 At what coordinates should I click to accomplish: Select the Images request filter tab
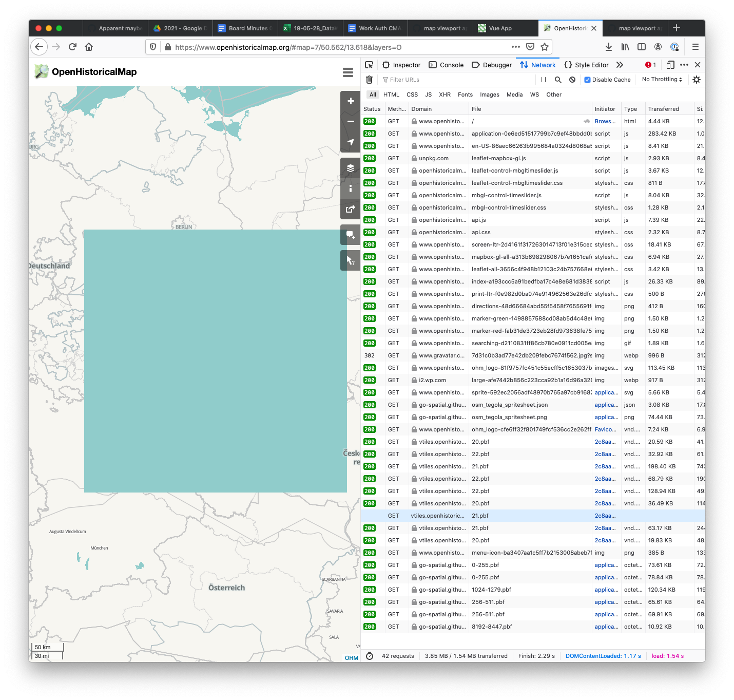489,94
